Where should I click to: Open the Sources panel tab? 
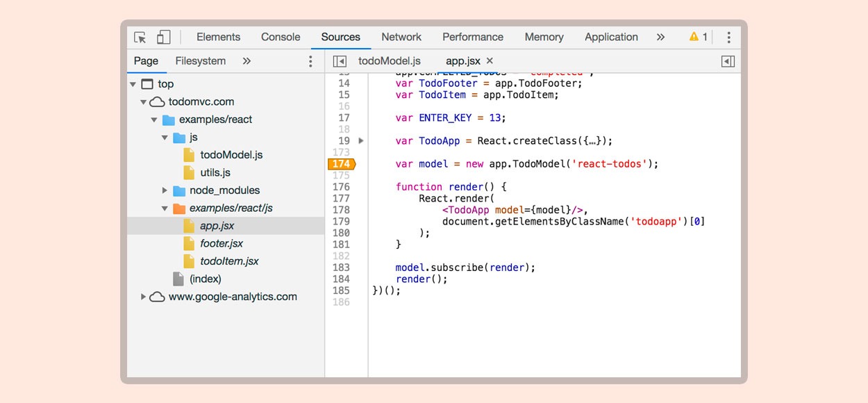(x=340, y=38)
